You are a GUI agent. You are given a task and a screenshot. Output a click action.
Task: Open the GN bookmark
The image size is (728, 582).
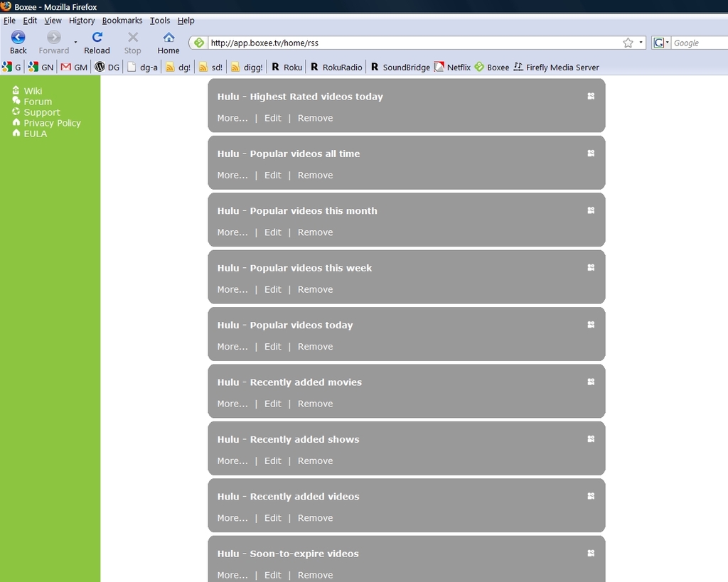click(41, 68)
